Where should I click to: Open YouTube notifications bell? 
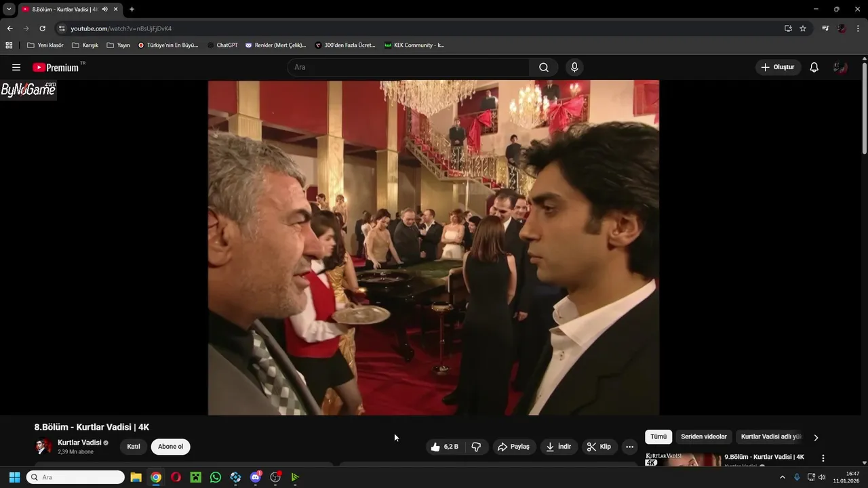pos(814,67)
